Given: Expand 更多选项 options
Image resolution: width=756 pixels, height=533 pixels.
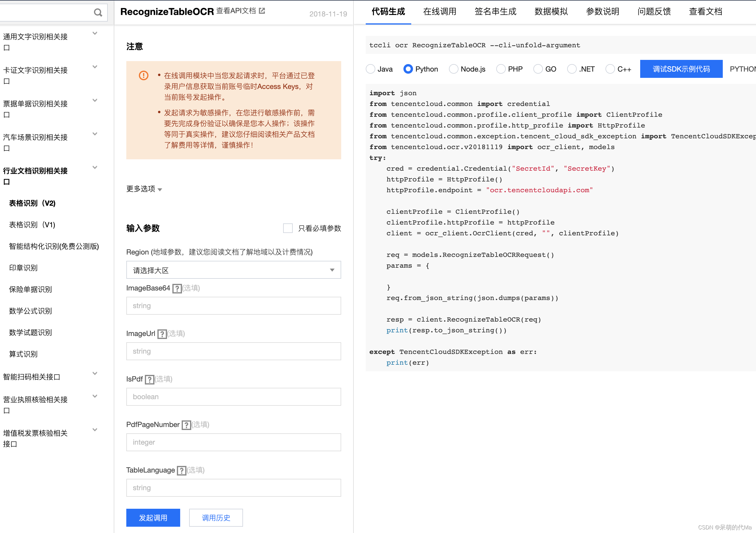Looking at the screenshot, I should click(144, 189).
